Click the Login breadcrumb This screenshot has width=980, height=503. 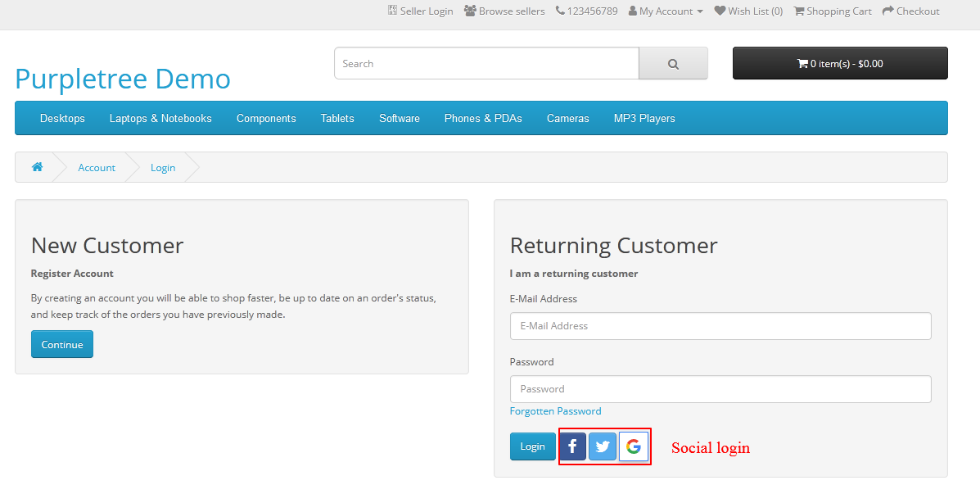pos(163,168)
